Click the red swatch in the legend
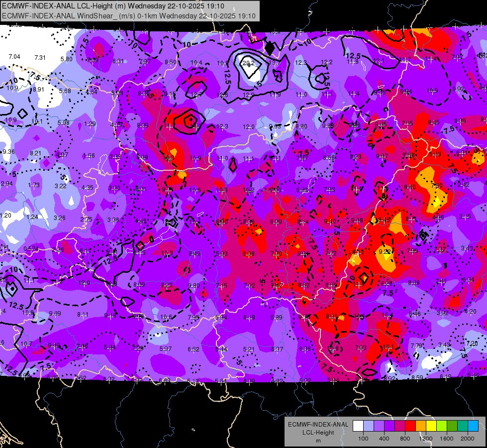 point(410,426)
